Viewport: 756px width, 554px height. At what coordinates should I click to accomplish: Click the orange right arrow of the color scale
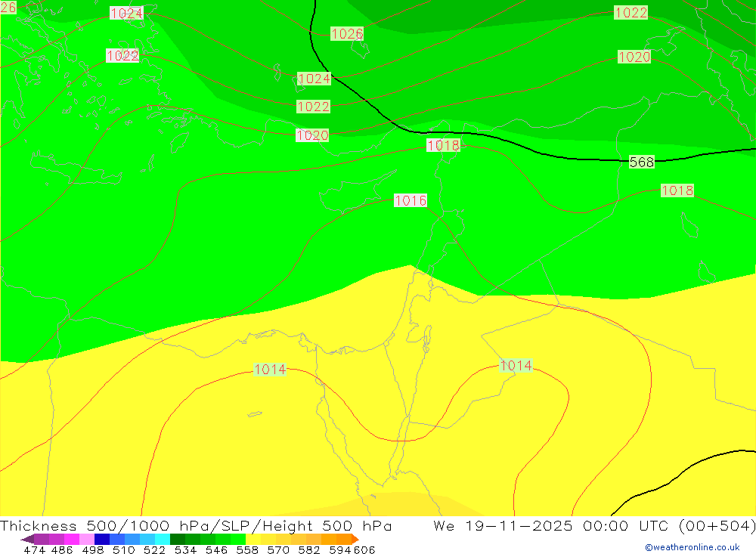pos(355,539)
